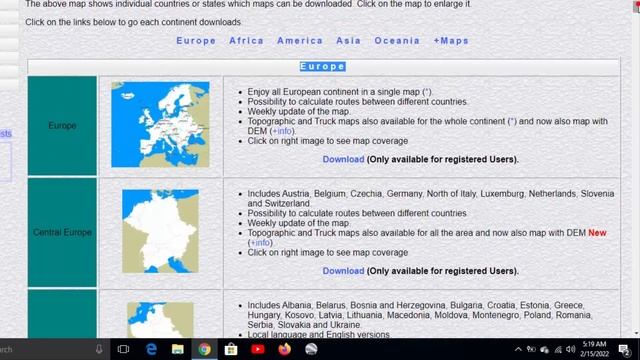
Task: Open network settings tray icon
Action: click(558, 349)
